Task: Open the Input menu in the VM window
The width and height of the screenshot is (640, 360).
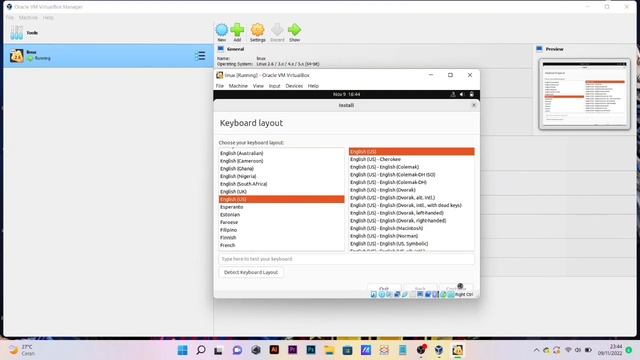Action: [x=275, y=86]
